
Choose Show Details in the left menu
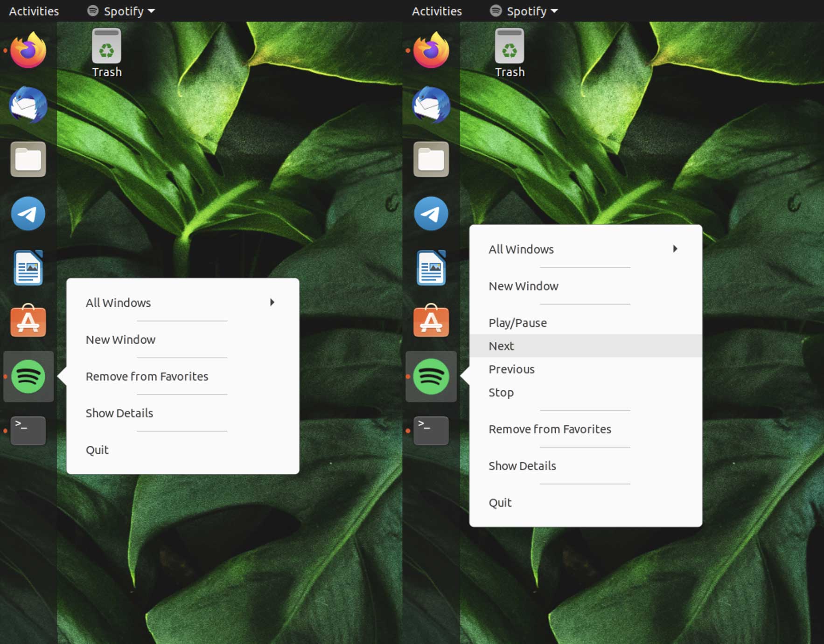(x=183, y=413)
